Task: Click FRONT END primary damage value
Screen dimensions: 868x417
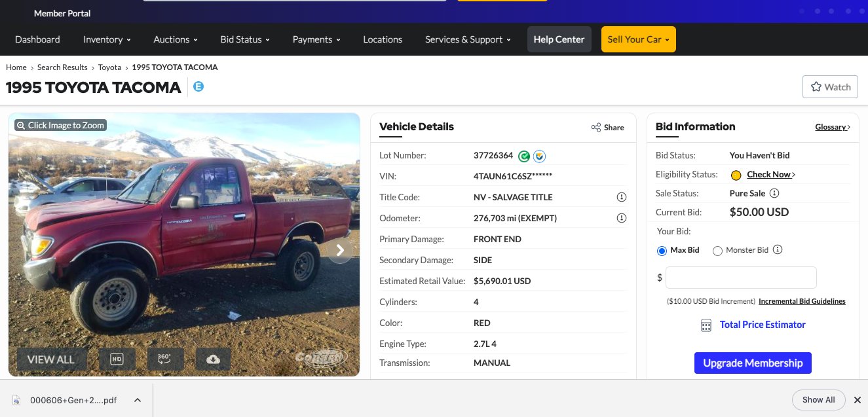Action: 497,239
